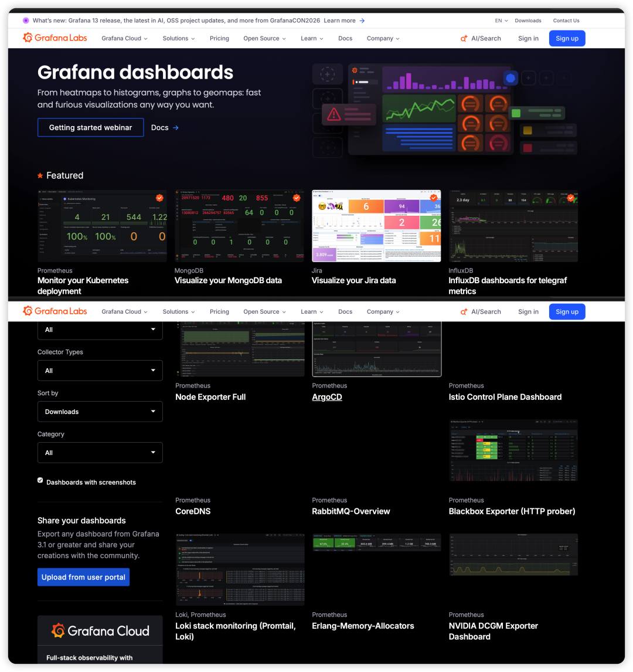Screen dimensions: 633x672
Task: Open Visualize your MongoDB data title
Action: click(228, 280)
